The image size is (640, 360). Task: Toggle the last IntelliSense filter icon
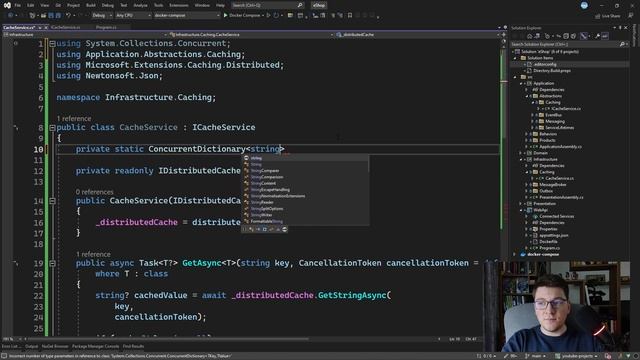tap(285, 229)
